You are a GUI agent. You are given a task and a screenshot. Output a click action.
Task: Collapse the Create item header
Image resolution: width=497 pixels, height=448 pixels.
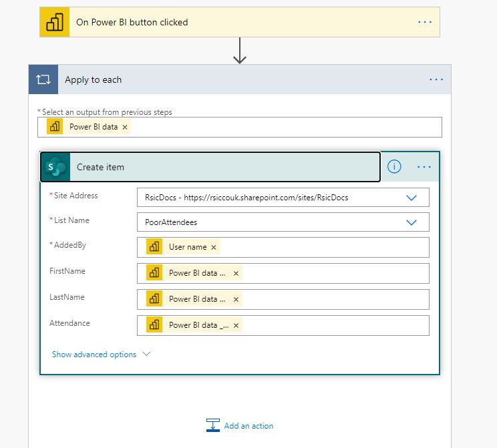(x=210, y=167)
